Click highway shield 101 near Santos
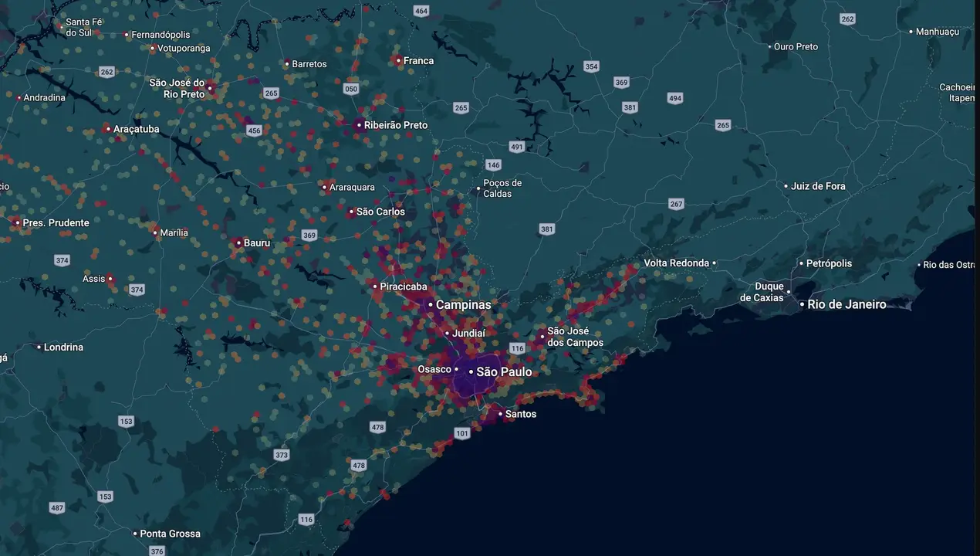The image size is (980, 556). tap(462, 433)
